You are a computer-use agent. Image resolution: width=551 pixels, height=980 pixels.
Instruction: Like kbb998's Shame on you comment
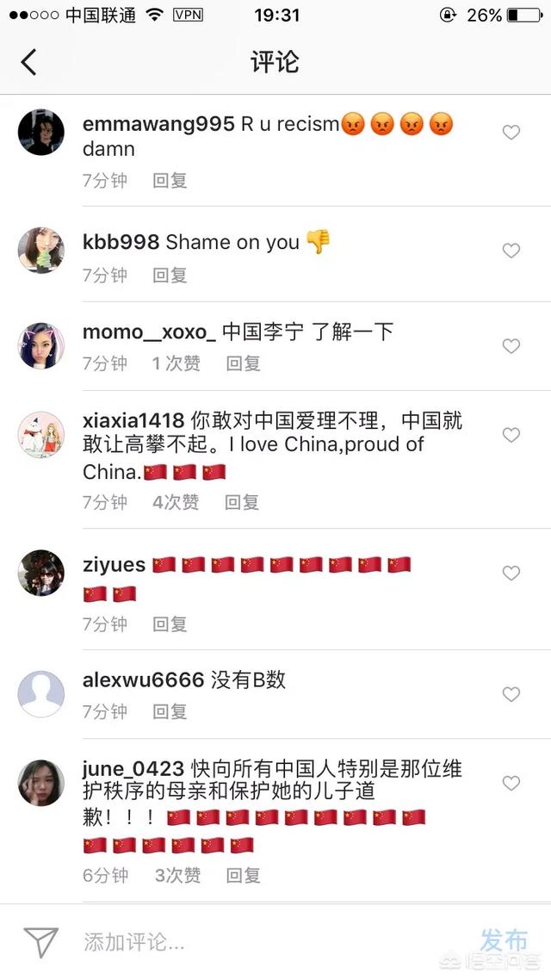coord(511,250)
